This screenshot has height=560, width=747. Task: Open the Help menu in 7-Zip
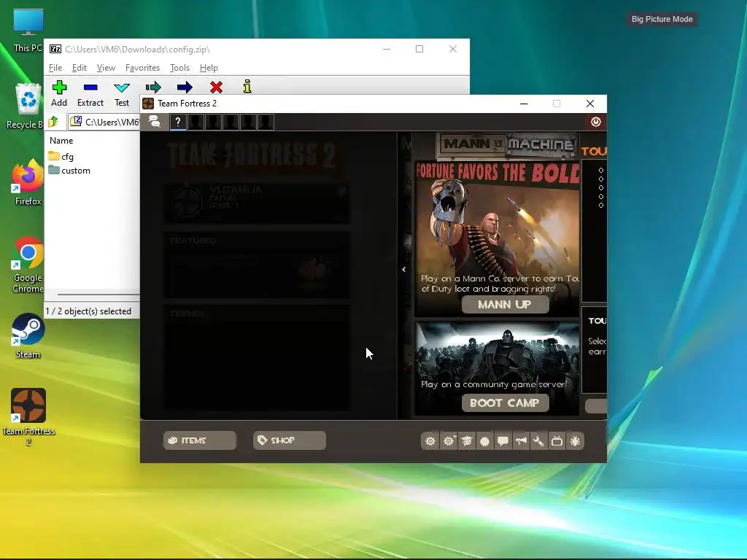(x=209, y=68)
